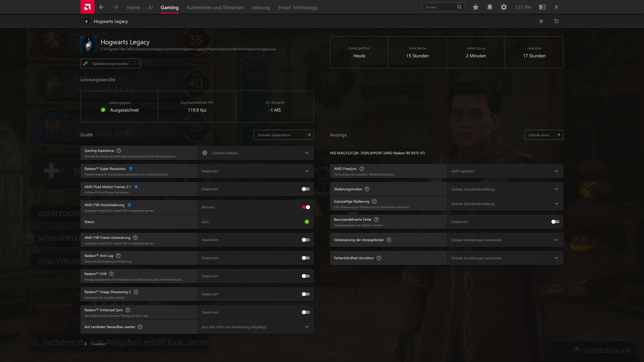Turn on Radeon Anti-Lag toggle

point(306,258)
